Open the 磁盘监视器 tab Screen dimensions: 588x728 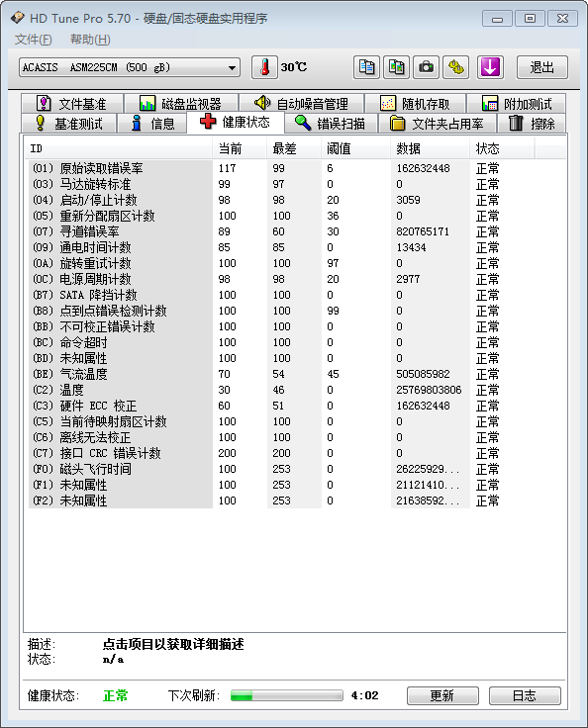pyautogui.click(x=181, y=103)
